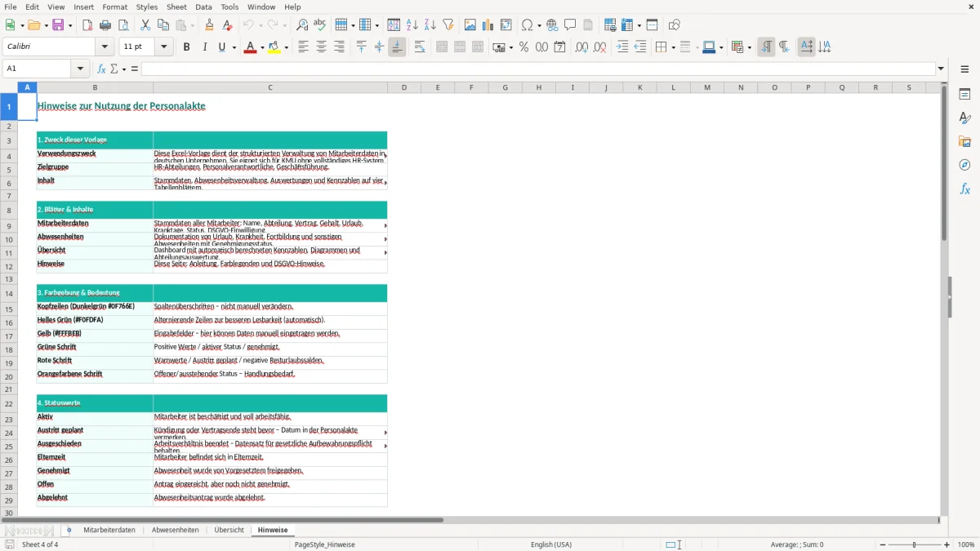Click PageStyle_Hinweise in status bar
Screen dimensions: 980x551
point(324,544)
